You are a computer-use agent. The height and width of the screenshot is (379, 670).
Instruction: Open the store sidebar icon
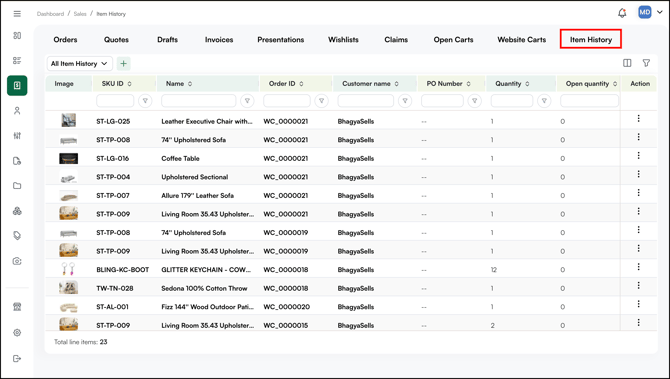[17, 307]
